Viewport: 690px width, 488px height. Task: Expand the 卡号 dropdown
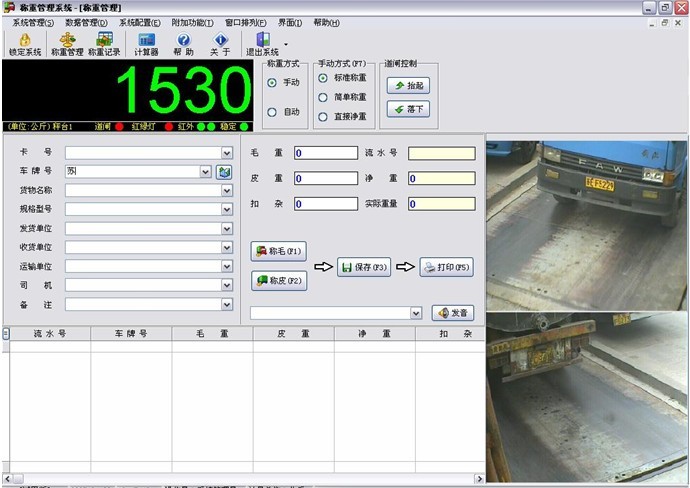pos(226,153)
